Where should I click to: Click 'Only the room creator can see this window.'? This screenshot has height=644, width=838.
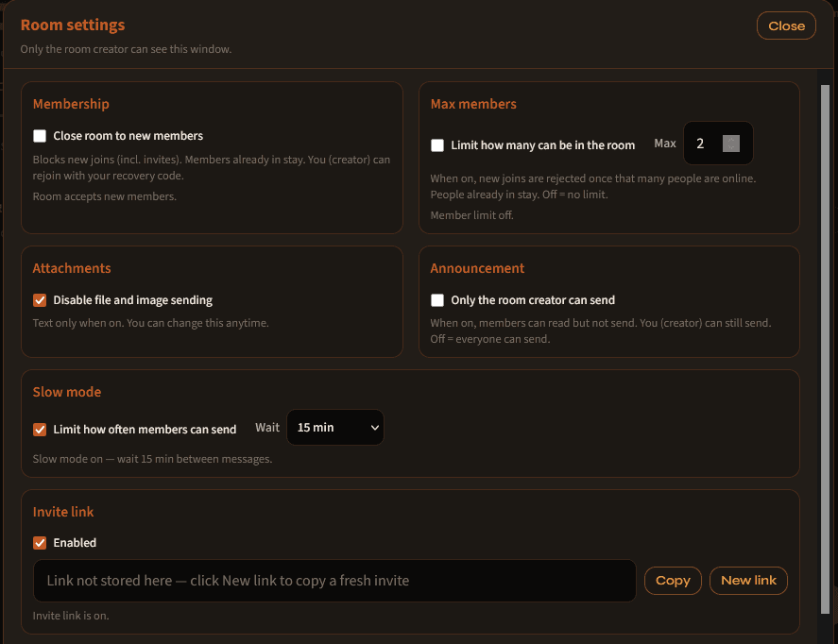pos(126,49)
